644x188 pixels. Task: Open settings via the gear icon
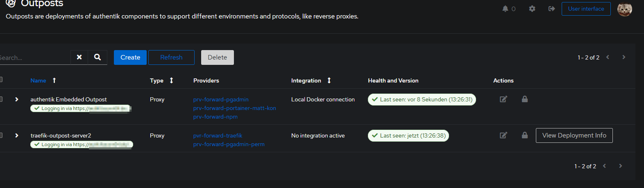(532, 9)
